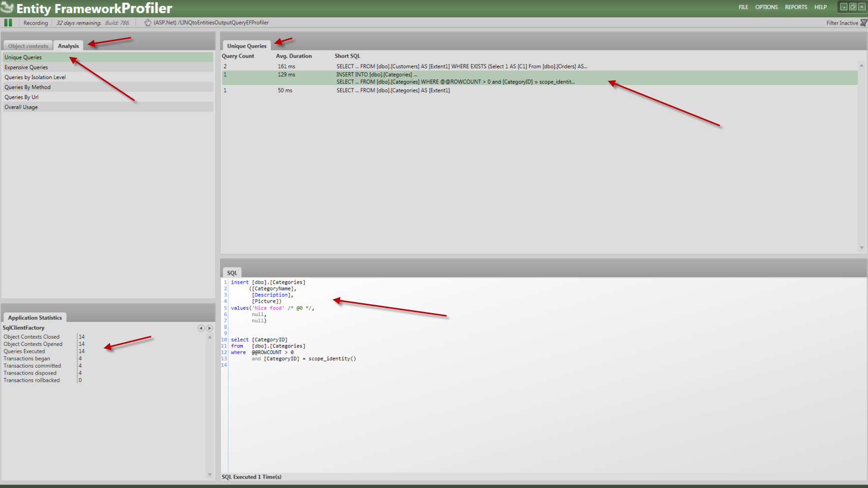Click the SQL Executed 1 Time(s) status
The image size is (868, 488).
pos(251,477)
